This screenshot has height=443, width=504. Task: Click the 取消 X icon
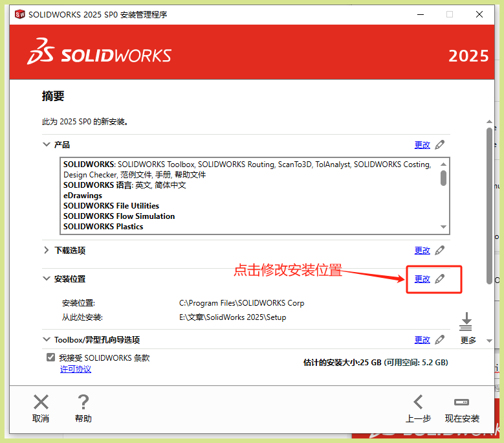(41, 402)
